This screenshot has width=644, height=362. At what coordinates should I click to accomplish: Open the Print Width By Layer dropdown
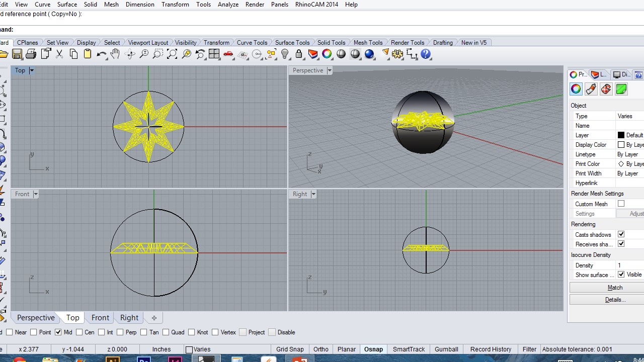pos(630,173)
